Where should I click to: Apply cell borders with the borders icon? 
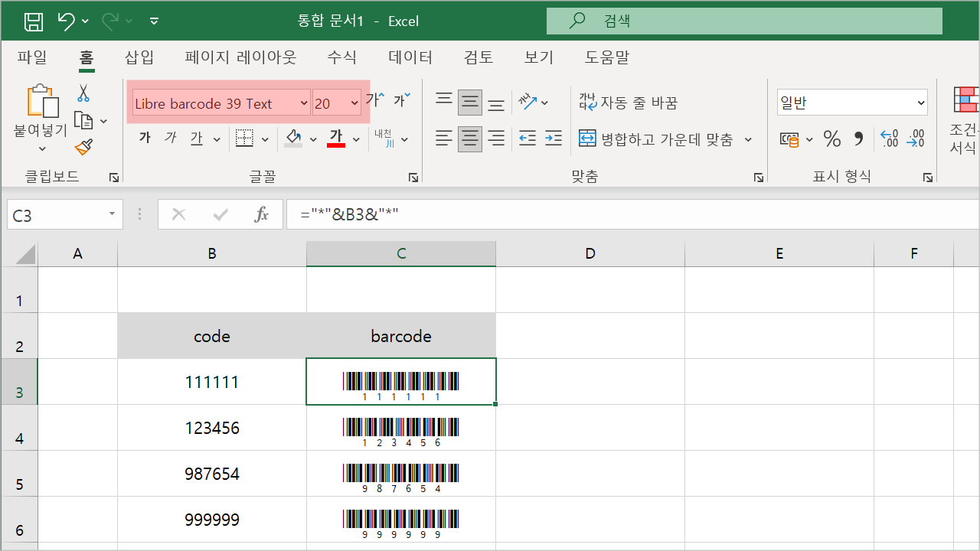(x=244, y=139)
